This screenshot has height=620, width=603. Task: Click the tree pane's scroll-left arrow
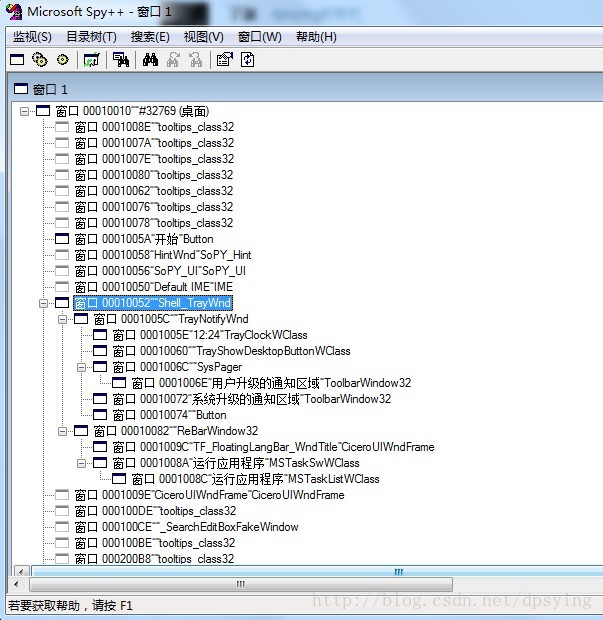coord(21,571)
